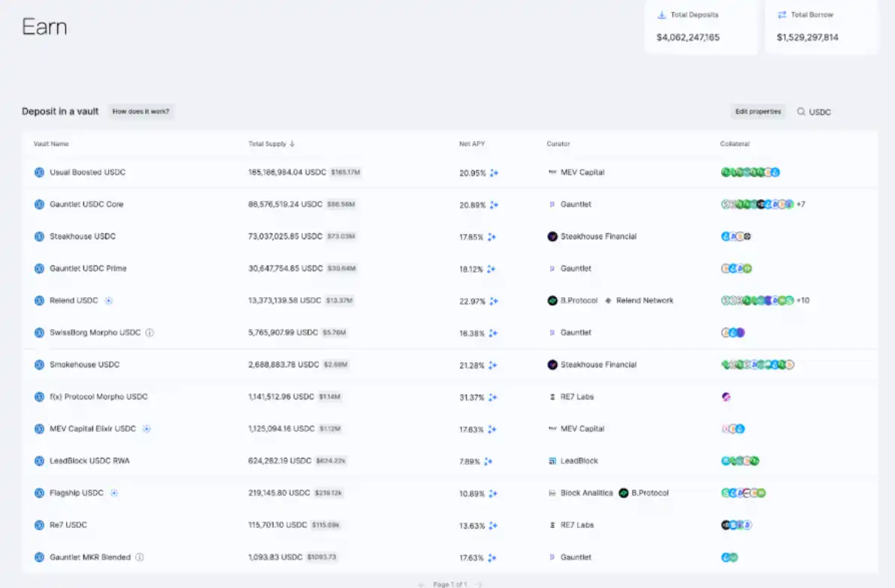Click the f(x) Protocol Morpho USDC collateral icon
This screenshot has height=588, width=895.
[x=726, y=397]
